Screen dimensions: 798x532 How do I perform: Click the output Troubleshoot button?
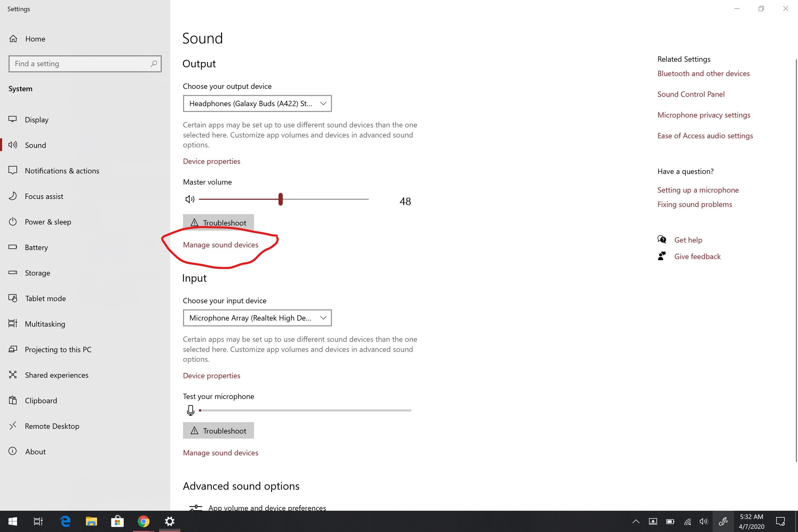point(218,223)
